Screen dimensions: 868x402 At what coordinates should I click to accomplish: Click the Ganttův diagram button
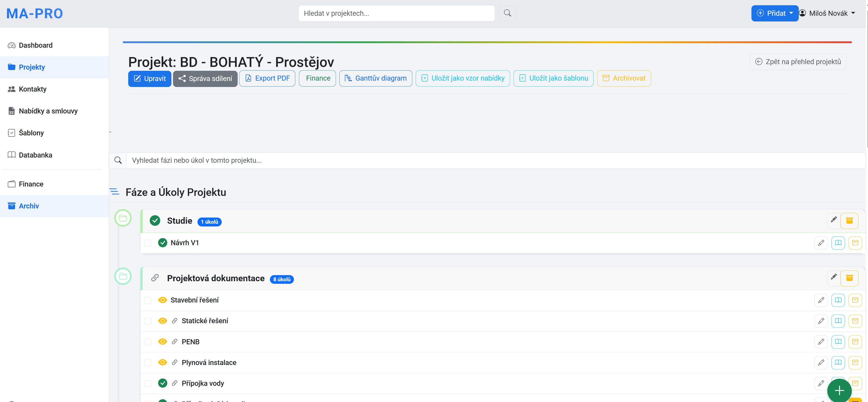click(375, 78)
